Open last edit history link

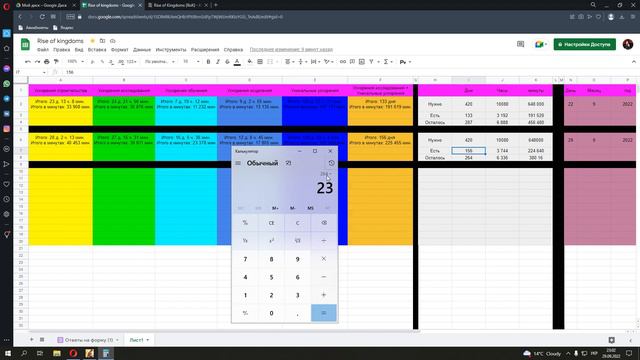coord(291,50)
